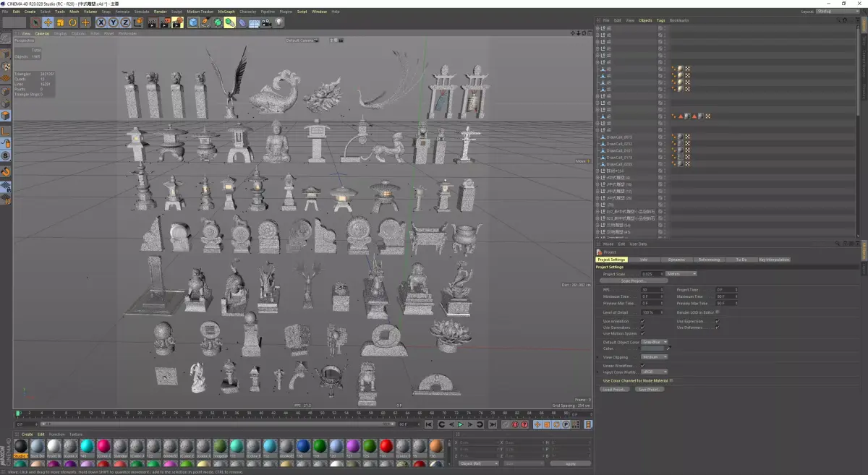
Task: Open the Render menu
Action: click(x=160, y=12)
